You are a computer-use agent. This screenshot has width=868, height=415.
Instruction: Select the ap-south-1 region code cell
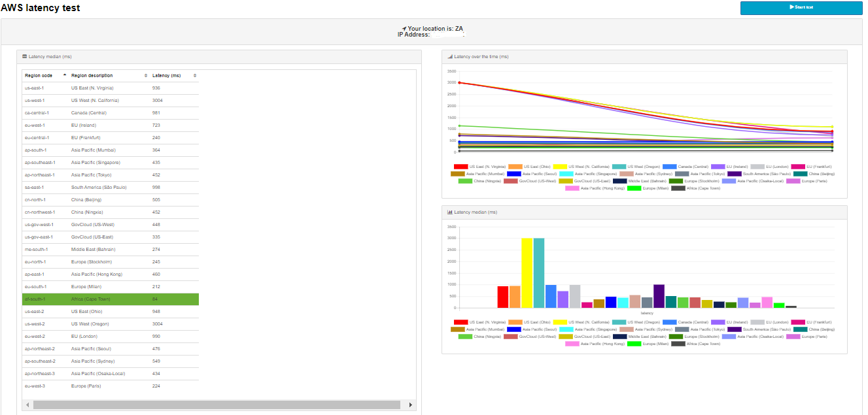[x=35, y=150]
